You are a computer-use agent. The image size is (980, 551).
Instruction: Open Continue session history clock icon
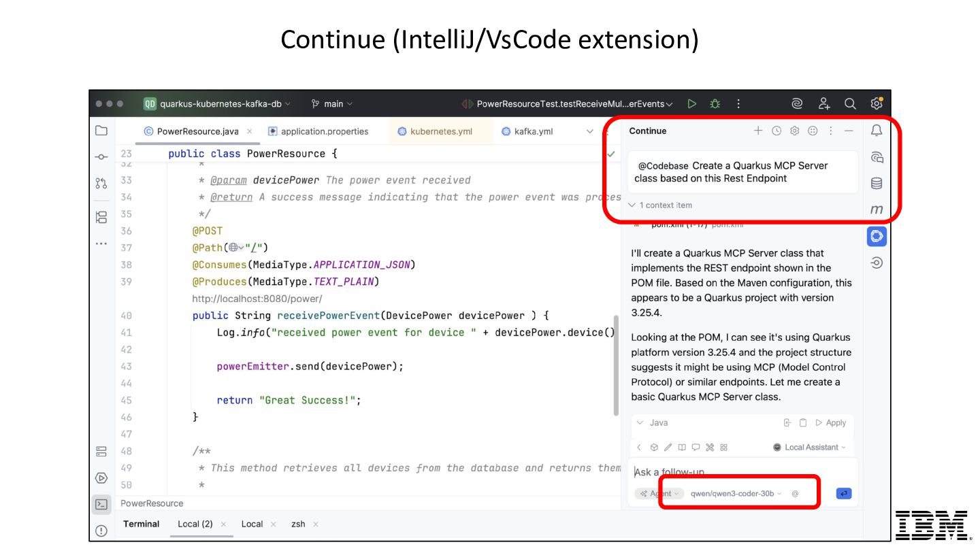(x=777, y=131)
